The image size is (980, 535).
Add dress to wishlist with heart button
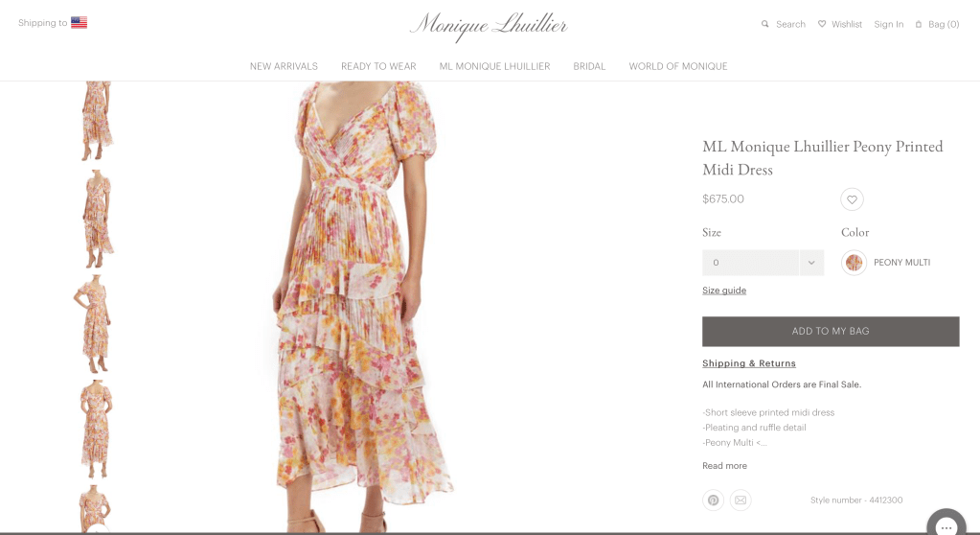(x=852, y=199)
